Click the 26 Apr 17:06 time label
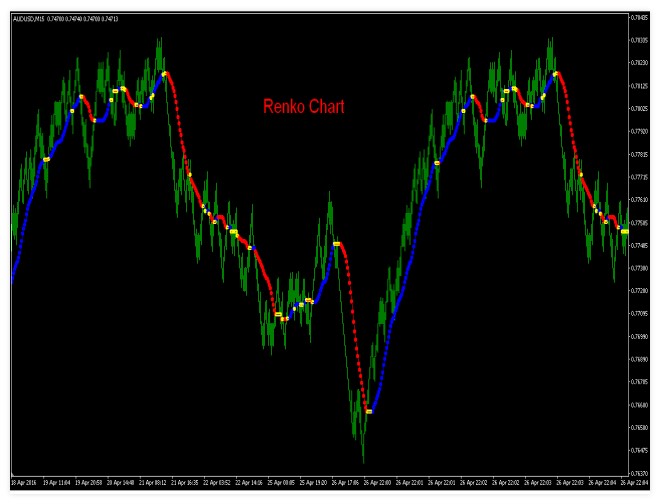661x504 pixels. (x=345, y=483)
